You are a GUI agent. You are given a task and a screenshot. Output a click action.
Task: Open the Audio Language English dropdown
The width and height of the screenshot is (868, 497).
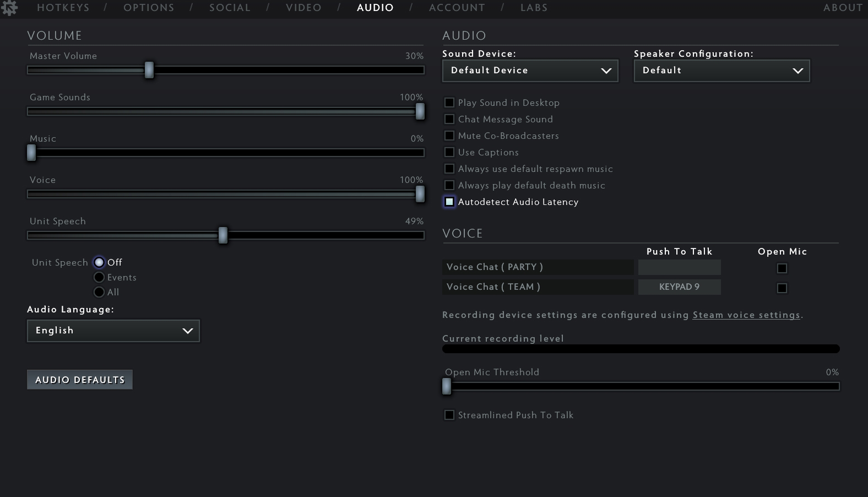(113, 331)
